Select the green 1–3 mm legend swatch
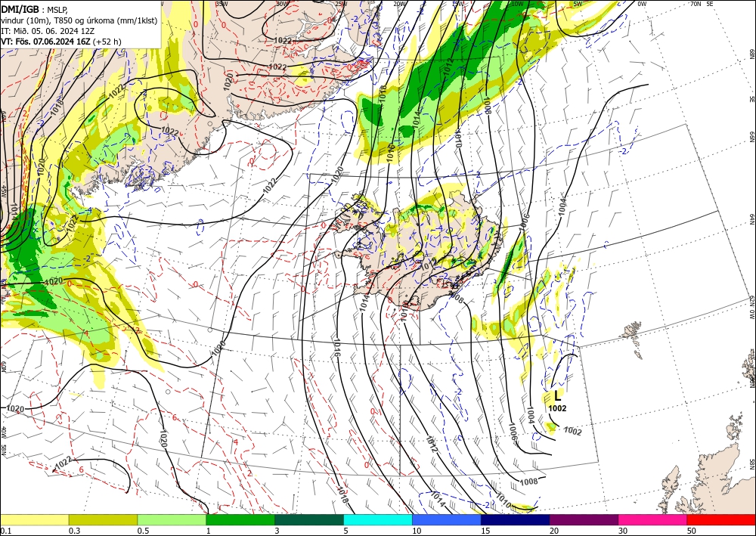Viewport: 756px width, 536px height. coord(240,519)
